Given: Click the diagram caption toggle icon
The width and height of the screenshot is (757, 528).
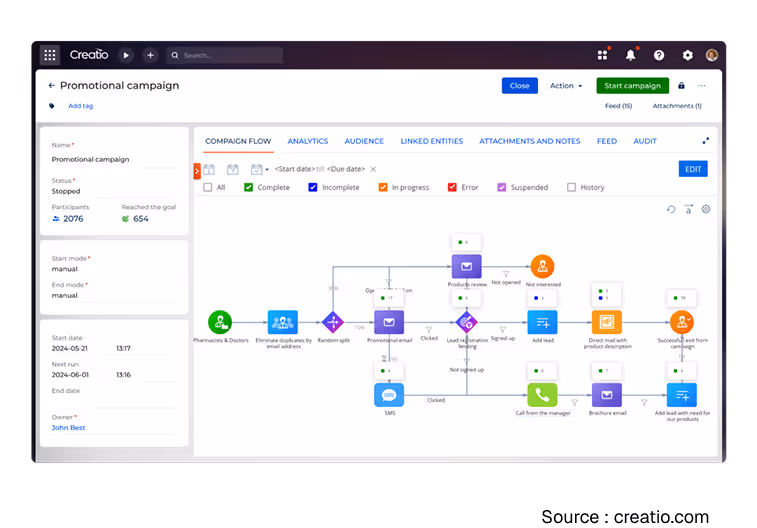Looking at the screenshot, I should (x=688, y=209).
